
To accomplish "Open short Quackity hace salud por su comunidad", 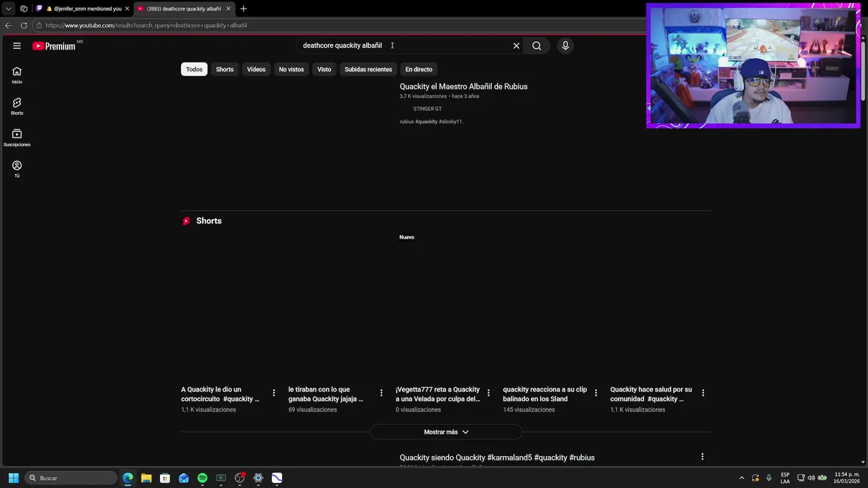I will coord(651,394).
